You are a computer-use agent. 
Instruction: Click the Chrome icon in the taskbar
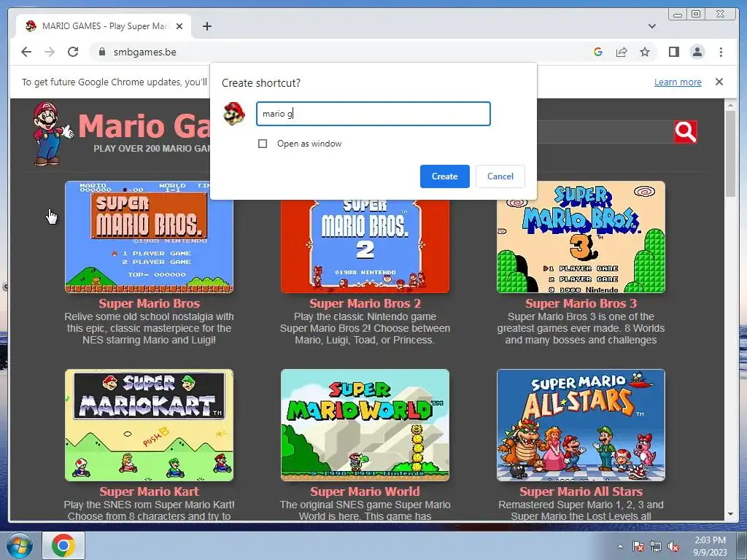coord(63,545)
